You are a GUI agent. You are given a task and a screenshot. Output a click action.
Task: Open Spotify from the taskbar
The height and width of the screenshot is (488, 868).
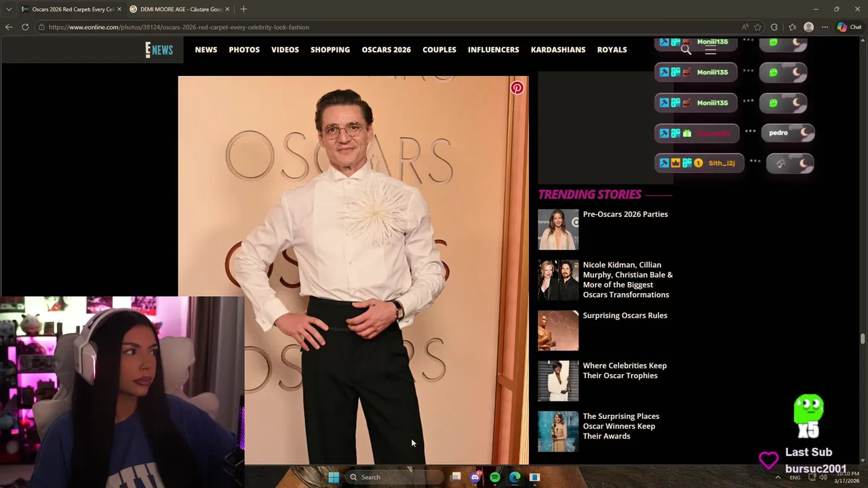pos(495,477)
